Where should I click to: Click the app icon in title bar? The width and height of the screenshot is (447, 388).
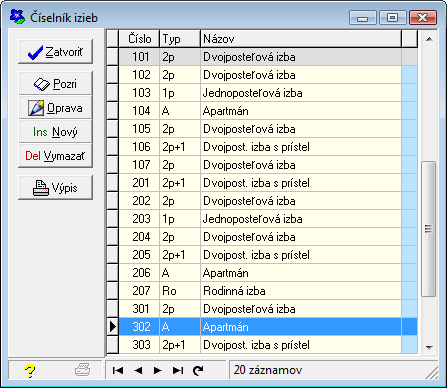[17, 17]
